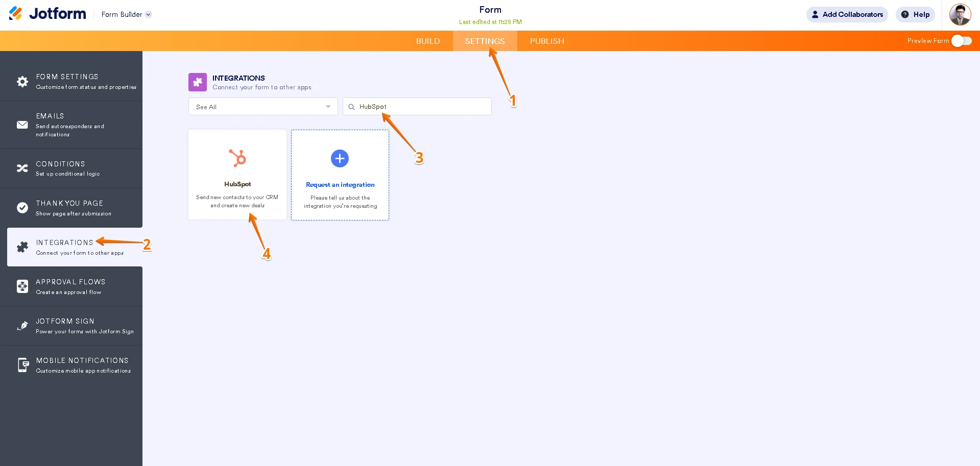Select the Integrations puzzle icon
The height and width of the screenshot is (466, 980).
pyautogui.click(x=22, y=247)
